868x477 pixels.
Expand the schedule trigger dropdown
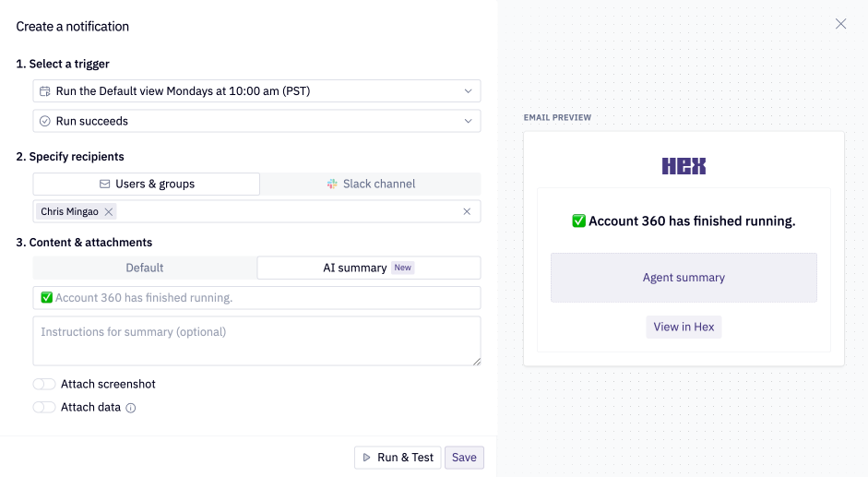pyautogui.click(x=468, y=91)
